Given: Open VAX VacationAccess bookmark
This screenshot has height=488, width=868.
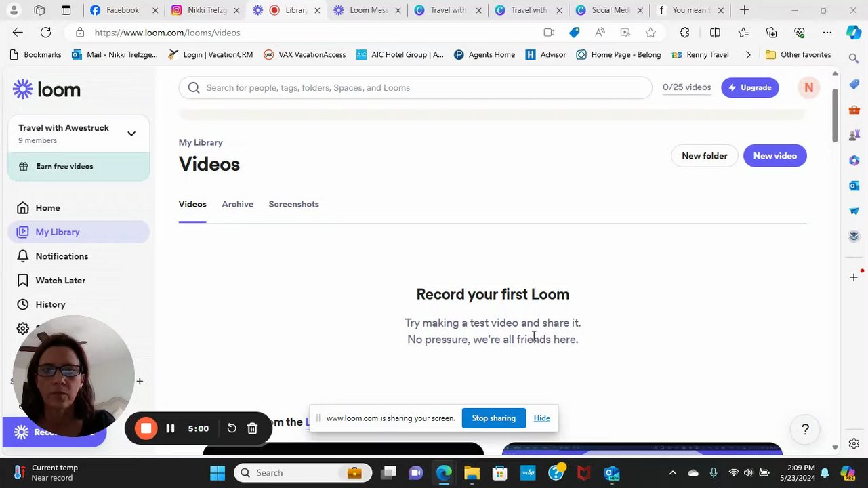Looking at the screenshot, I should point(305,55).
